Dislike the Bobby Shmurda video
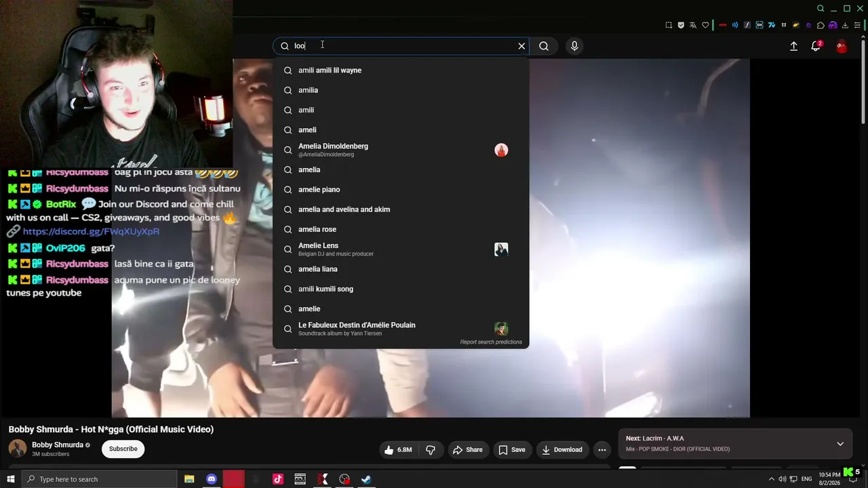The height and width of the screenshot is (488, 868). pos(430,449)
